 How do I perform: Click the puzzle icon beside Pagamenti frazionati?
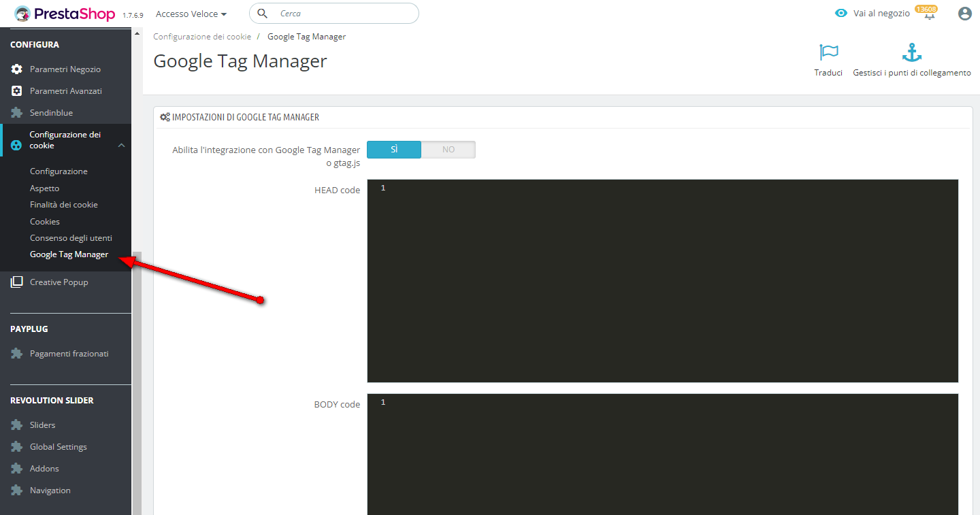point(17,354)
